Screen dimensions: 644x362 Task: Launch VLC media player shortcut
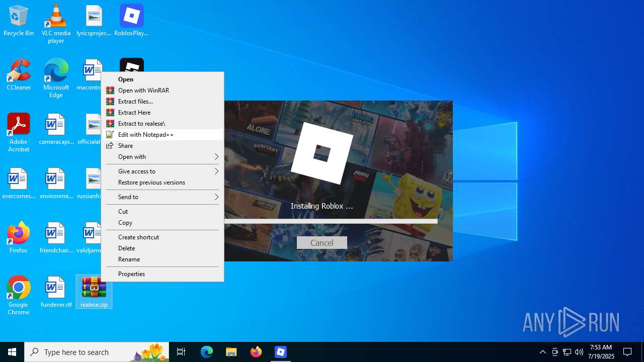(x=56, y=24)
